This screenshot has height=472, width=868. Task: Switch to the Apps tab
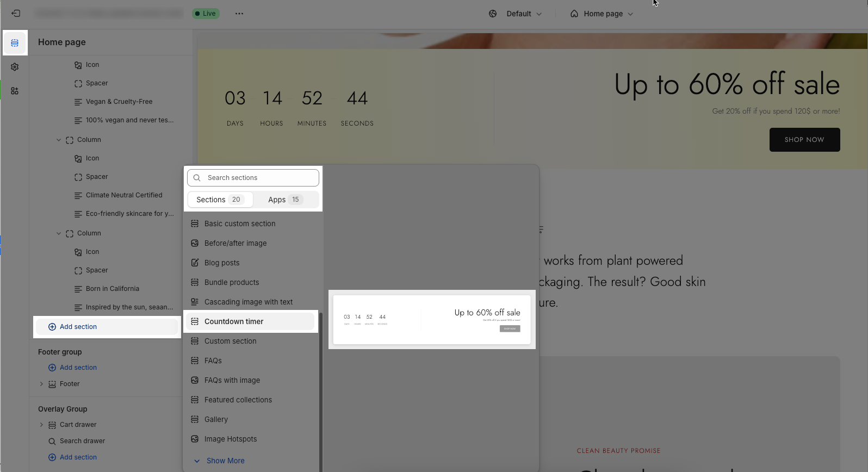click(x=285, y=200)
